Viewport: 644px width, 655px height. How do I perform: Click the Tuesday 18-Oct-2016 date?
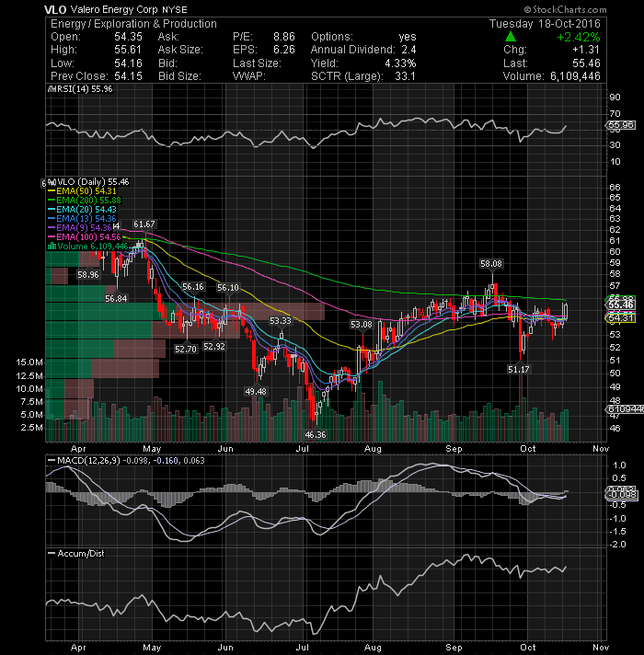(545, 24)
